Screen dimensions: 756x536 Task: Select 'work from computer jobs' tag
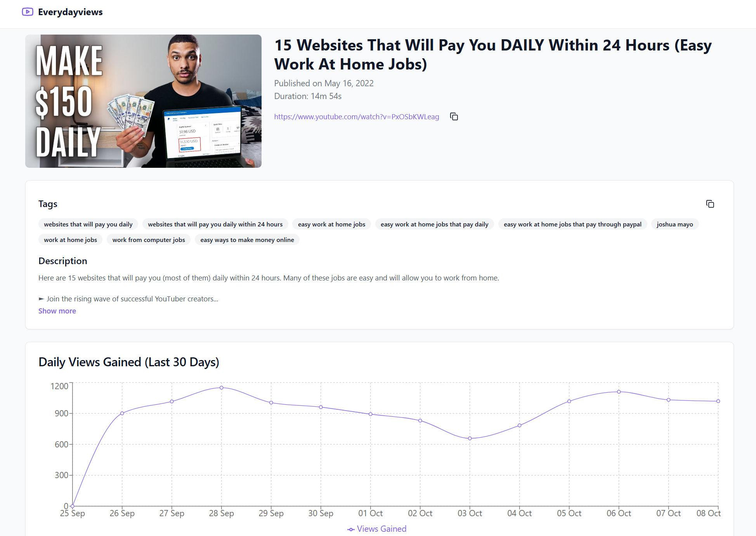[x=149, y=240]
